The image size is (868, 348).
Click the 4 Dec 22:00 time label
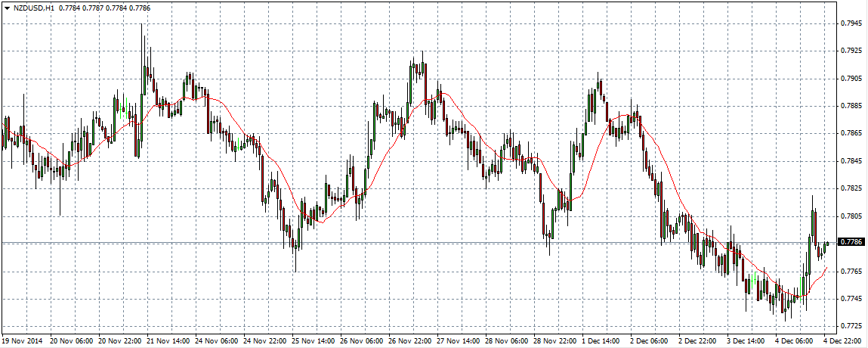coord(842,341)
